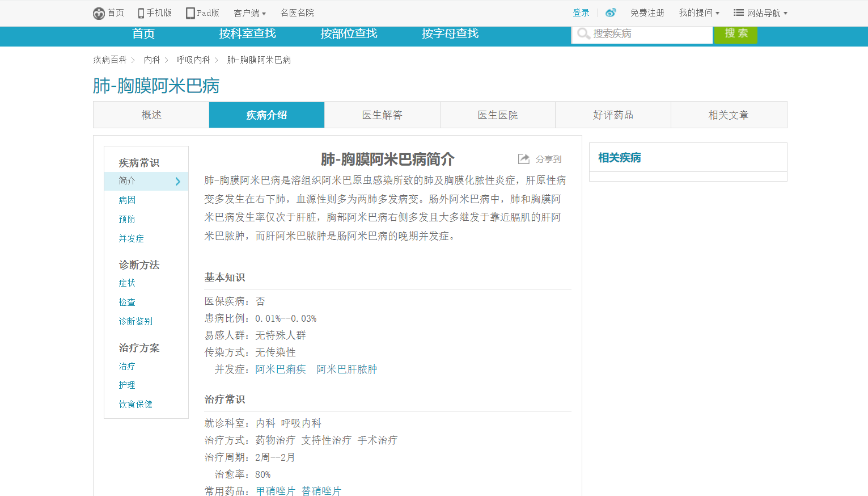Click the 阿米巴肝脓肿 complication link
This screenshot has height=496, width=868.
point(347,369)
